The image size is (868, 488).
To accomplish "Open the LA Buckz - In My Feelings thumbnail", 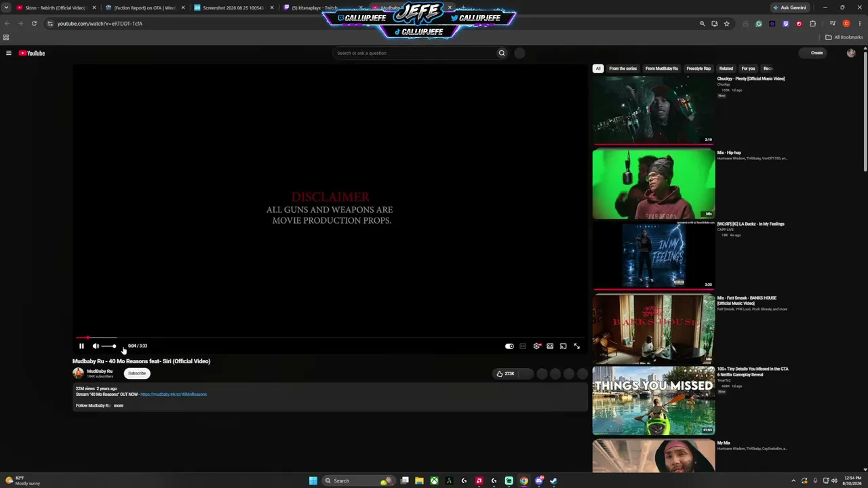I will (x=654, y=256).
